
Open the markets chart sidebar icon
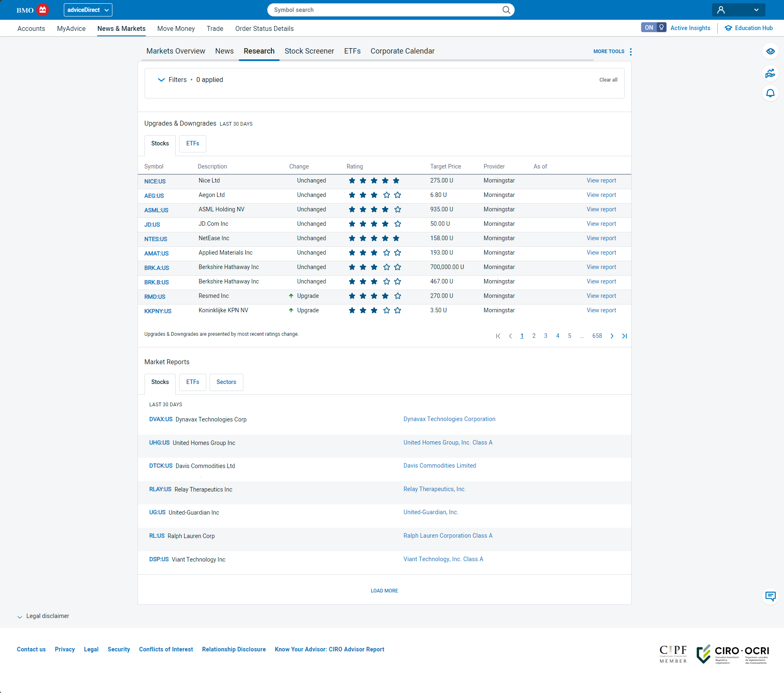point(770,73)
